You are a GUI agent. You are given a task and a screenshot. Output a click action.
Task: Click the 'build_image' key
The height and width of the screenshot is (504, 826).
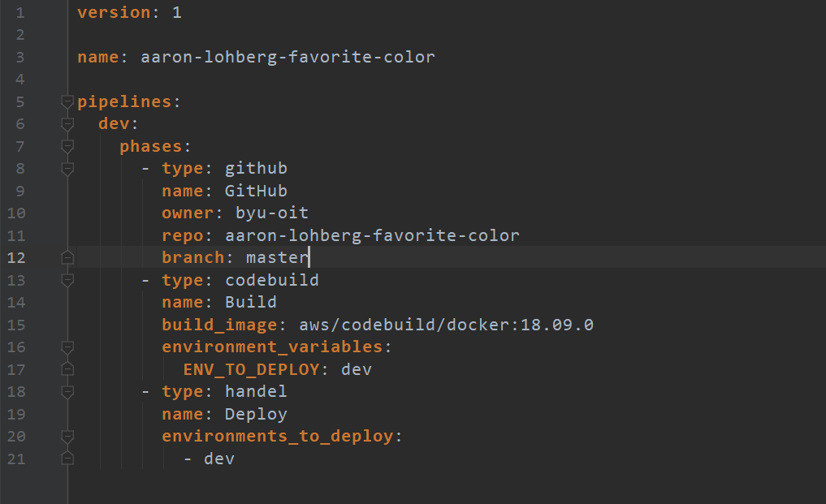219,325
